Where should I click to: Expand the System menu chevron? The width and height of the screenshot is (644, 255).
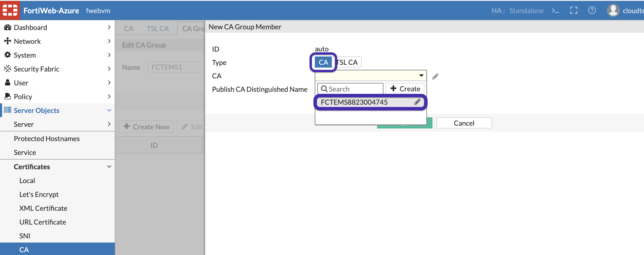point(109,55)
